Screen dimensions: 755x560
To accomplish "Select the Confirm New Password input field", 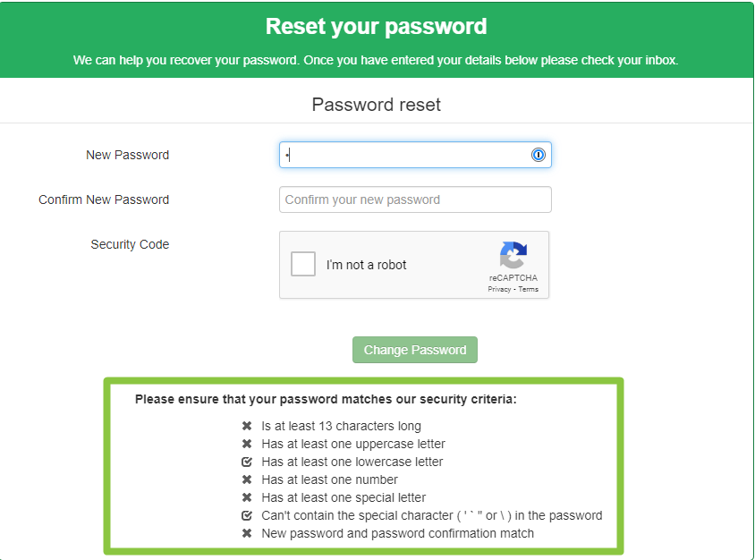I will coord(415,199).
